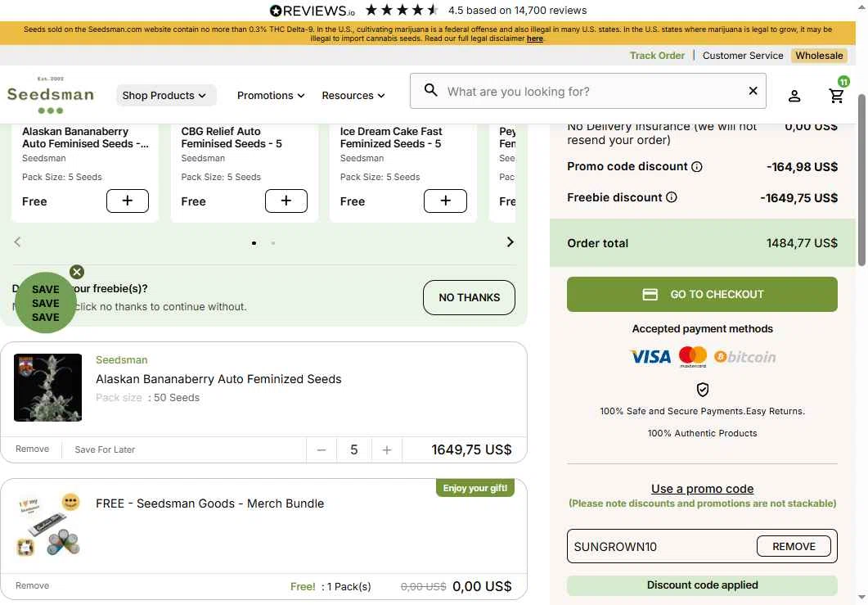This screenshot has height=605, width=868.
Task: Open legal disclaimer 'here' link
Action: click(534, 38)
